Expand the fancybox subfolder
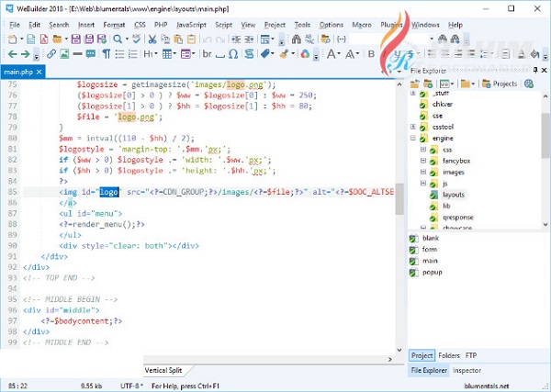 click(423, 160)
